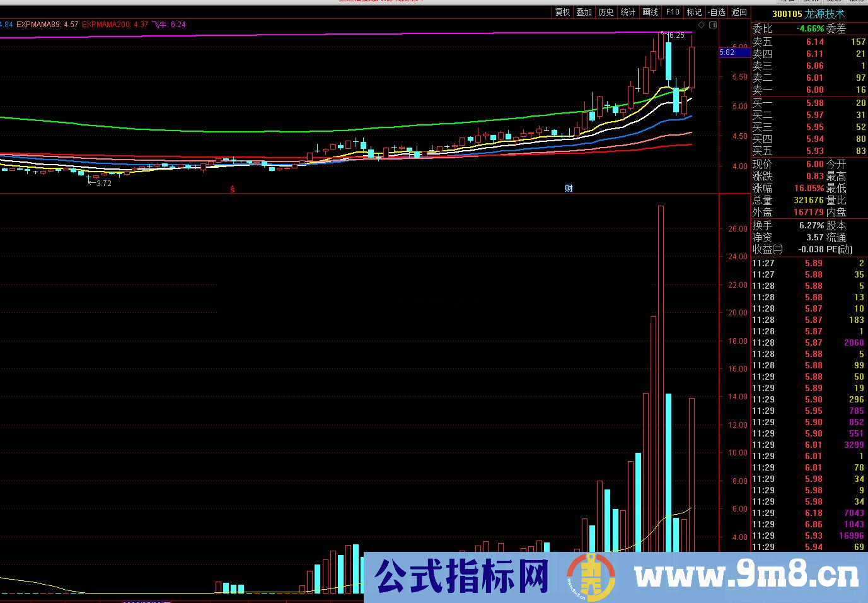Select the 卖二 ask row at 6.01
The image size is (868, 603).
[809, 78]
